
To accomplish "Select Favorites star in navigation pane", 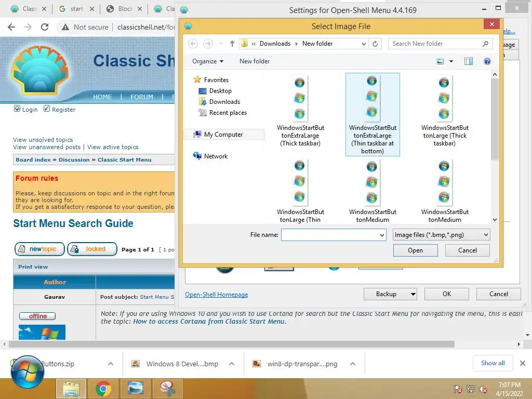I will pyautogui.click(x=197, y=79).
